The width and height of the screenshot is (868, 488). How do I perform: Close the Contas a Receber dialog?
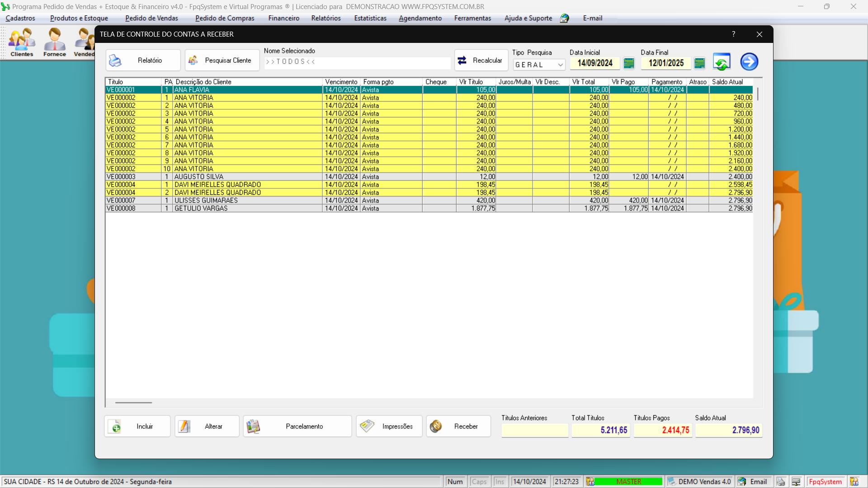point(759,34)
